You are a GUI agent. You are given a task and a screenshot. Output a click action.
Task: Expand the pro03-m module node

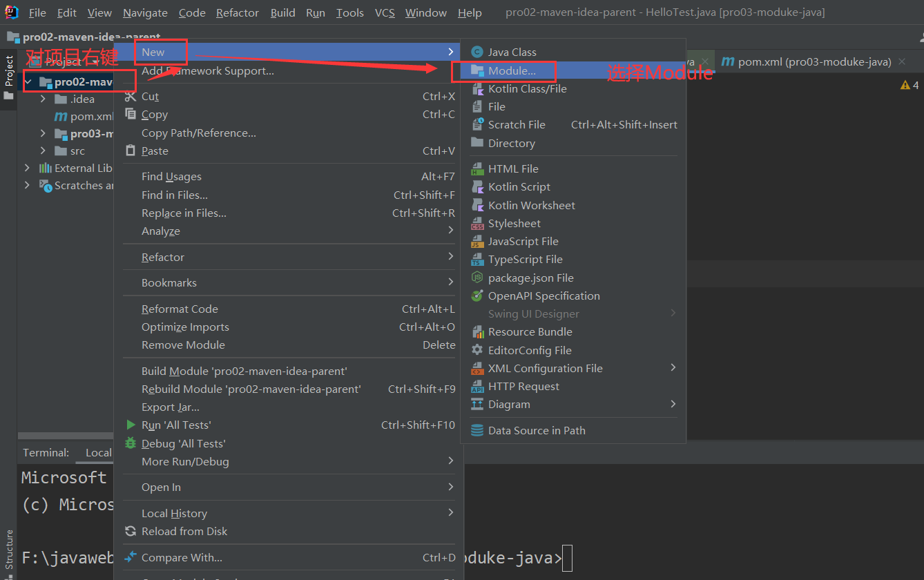44,133
